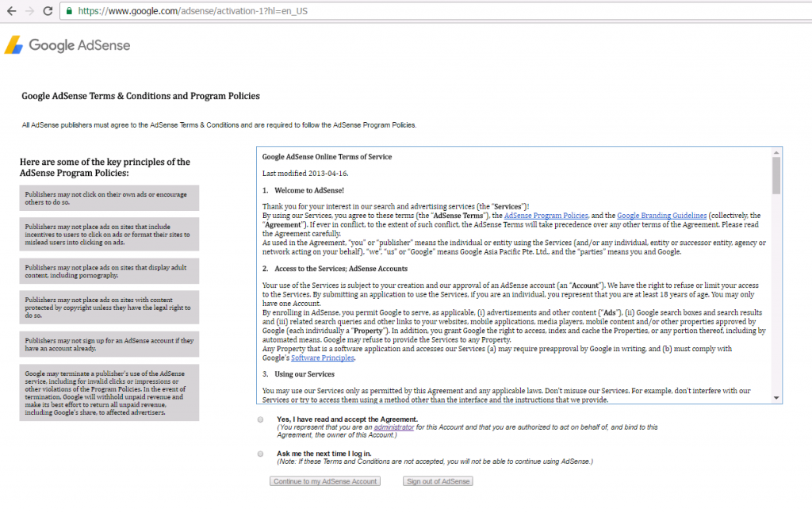Click the Google AdSense logo

[67, 45]
